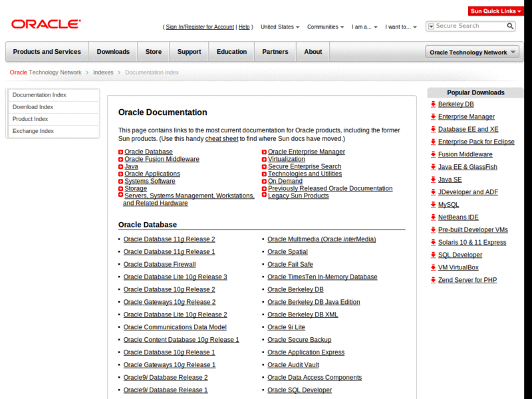This screenshot has height=399, width=532.
Task: Go to the Indexes breadcrumb
Action: click(103, 72)
